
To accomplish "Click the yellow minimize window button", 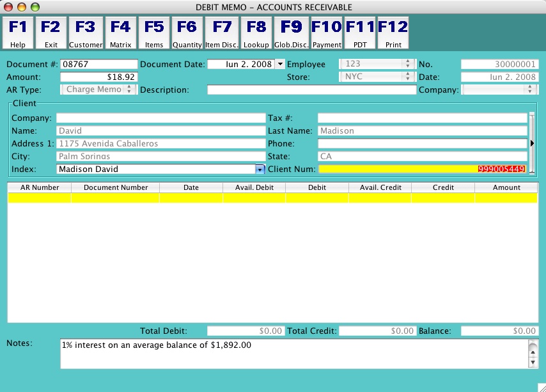I will (22, 7).
